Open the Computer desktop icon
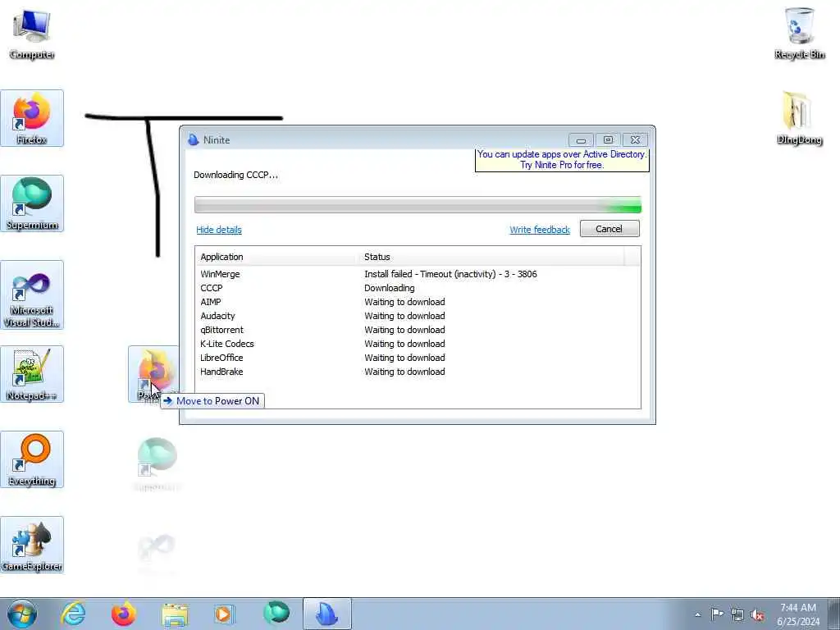This screenshot has width=840, height=630. coord(32,33)
